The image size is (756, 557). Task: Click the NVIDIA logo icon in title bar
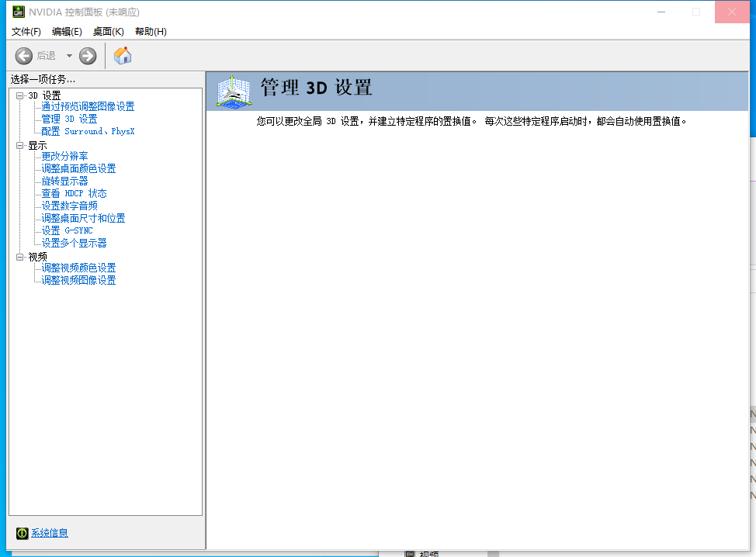coord(19,12)
